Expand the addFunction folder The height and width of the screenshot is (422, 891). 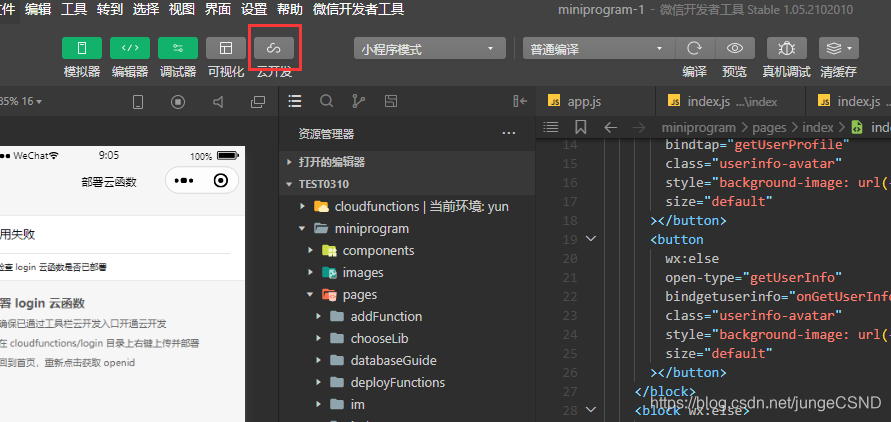click(x=407, y=316)
